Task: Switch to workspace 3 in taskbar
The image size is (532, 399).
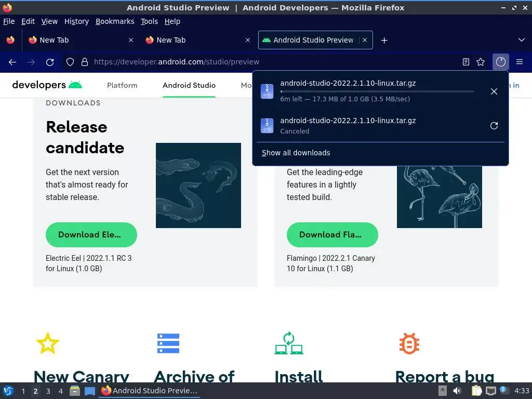Action: (48, 391)
